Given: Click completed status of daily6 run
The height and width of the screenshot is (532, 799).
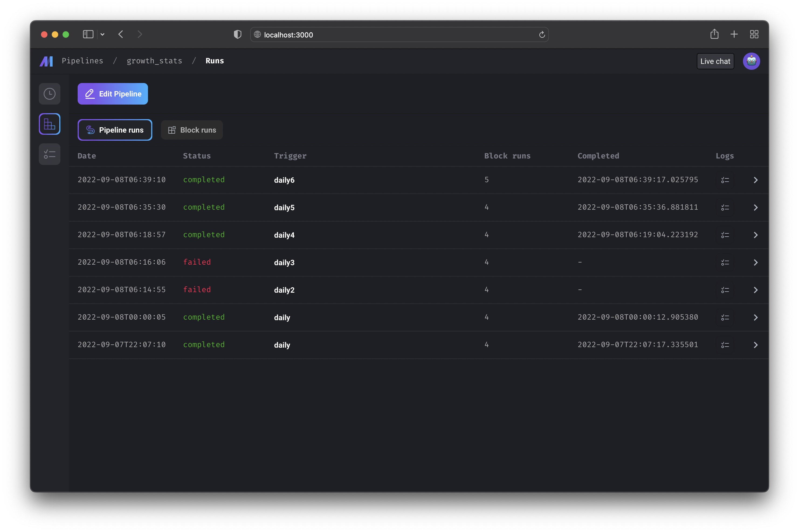Looking at the screenshot, I should pos(204,180).
